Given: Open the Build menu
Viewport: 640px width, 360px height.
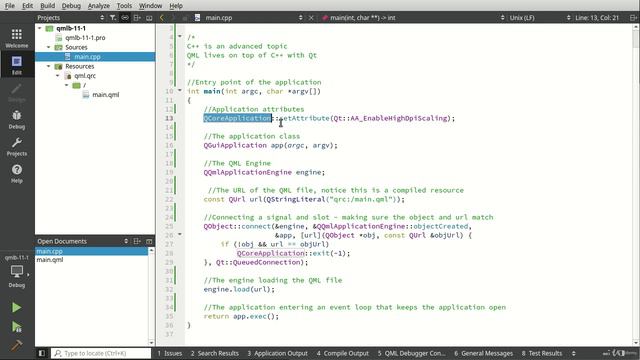Looking at the screenshot, I should click(47, 6).
